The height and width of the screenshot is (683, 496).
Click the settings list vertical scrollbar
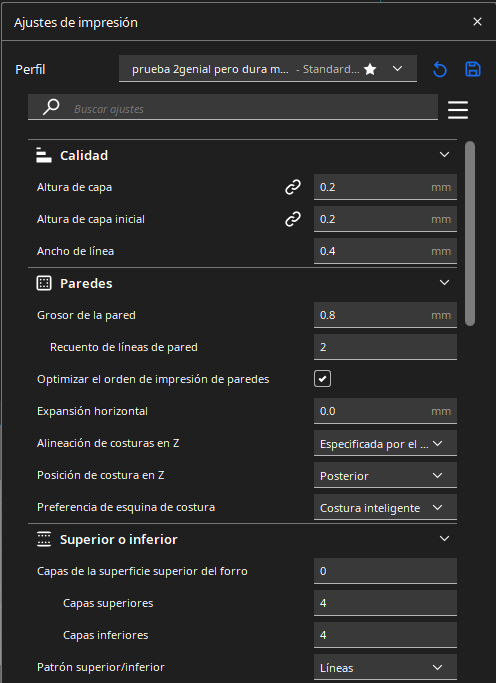(469, 233)
